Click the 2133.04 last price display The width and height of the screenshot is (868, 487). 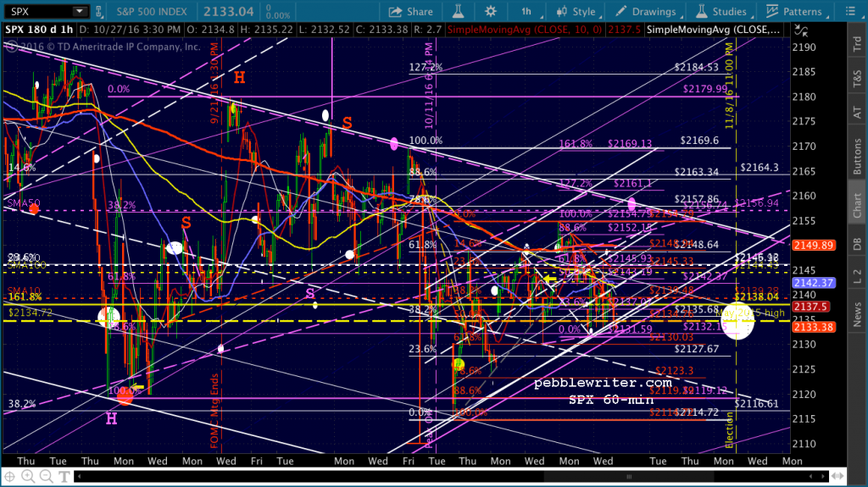tap(229, 11)
